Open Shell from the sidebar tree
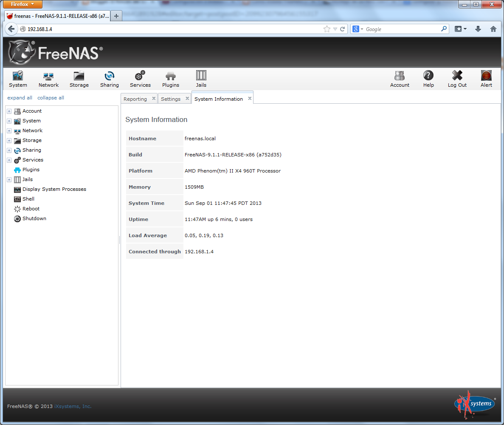 coord(28,198)
